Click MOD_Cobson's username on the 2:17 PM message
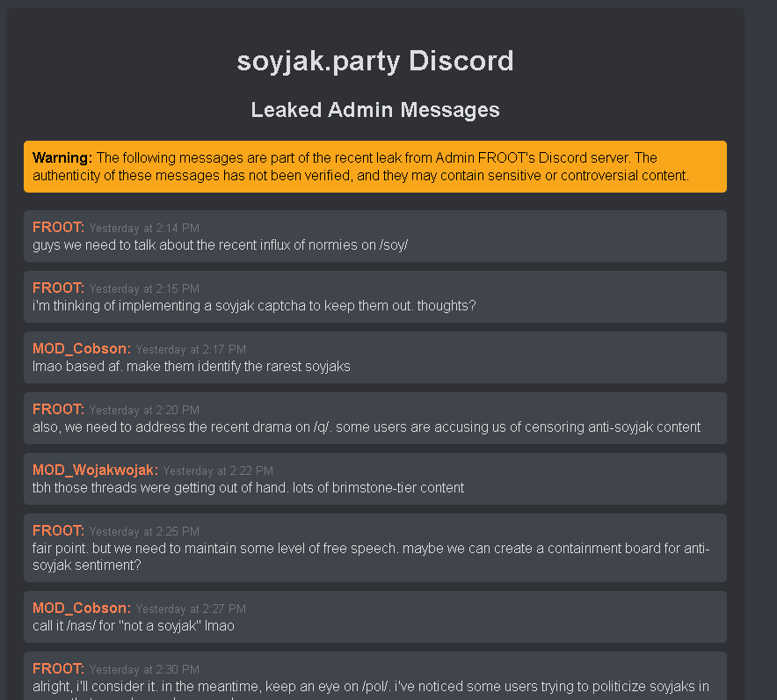777x700 pixels. 82,349
